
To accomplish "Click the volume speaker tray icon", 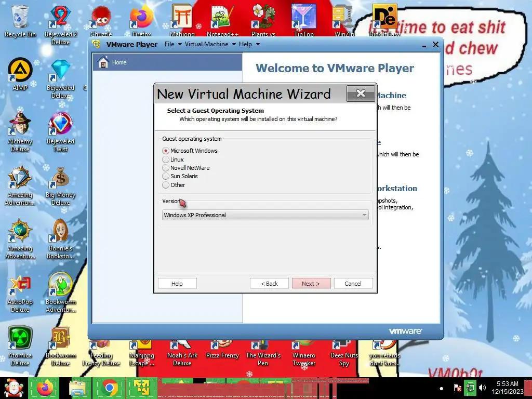I will (482, 388).
